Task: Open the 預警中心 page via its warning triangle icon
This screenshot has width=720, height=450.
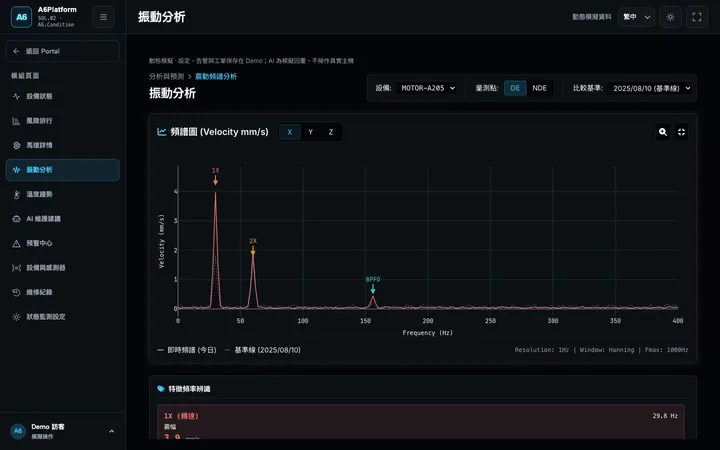Action: point(17,243)
